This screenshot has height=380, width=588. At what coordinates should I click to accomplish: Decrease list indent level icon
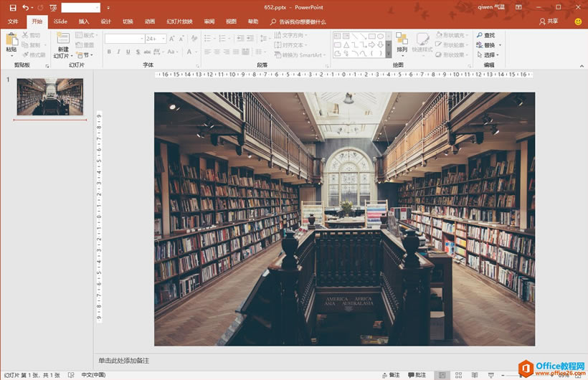(240, 39)
